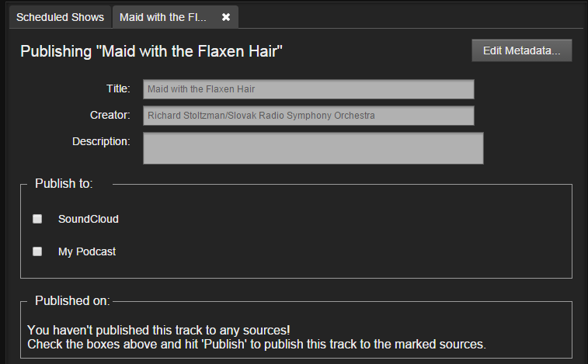Image resolution: width=588 pixels, height=364 pixels.
Task: Enable the My Podcast checkbox
Action: click(37, 251)
